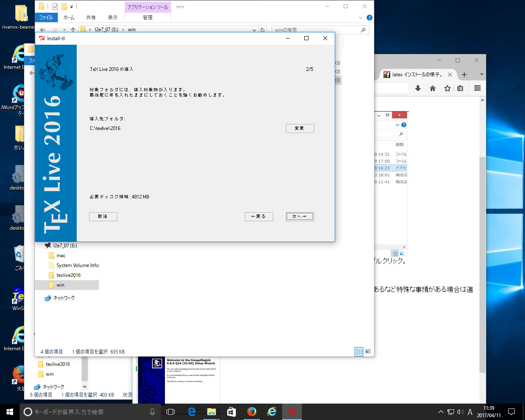The width and height of the screenshot is (525, 420).
Task: Click the IME mode A indicator in the tray
Action: point(470,412)
